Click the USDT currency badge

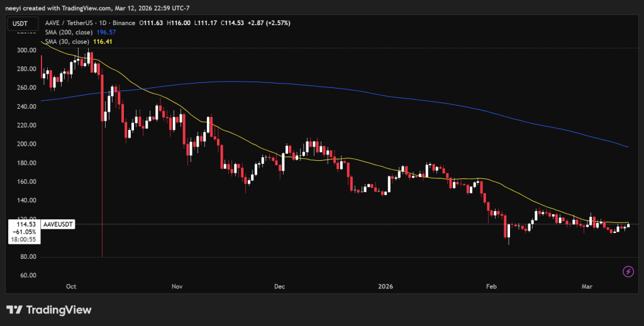(20, 23)
